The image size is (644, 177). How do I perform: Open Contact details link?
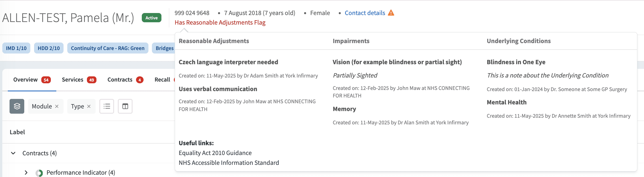click(365, 13)
